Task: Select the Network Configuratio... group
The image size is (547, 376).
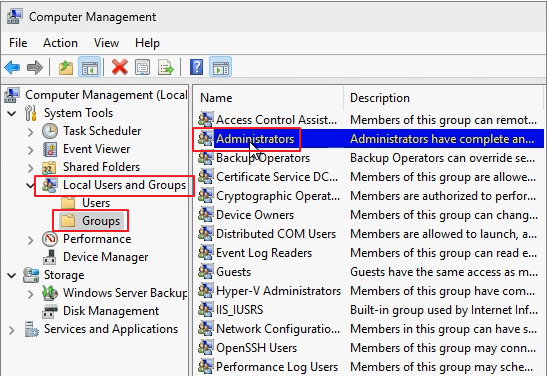Action: [x=278, y=329]
